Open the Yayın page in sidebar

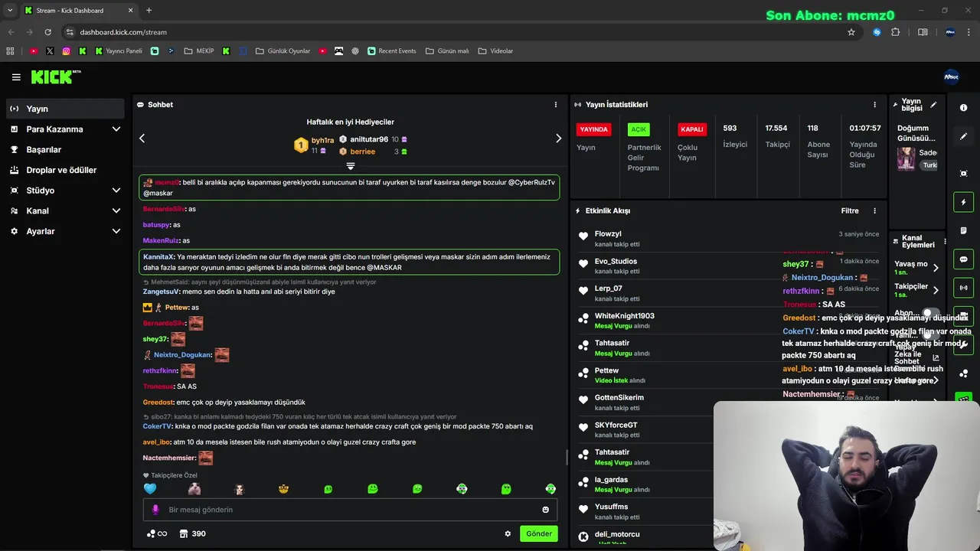click(x=65, y=109)
